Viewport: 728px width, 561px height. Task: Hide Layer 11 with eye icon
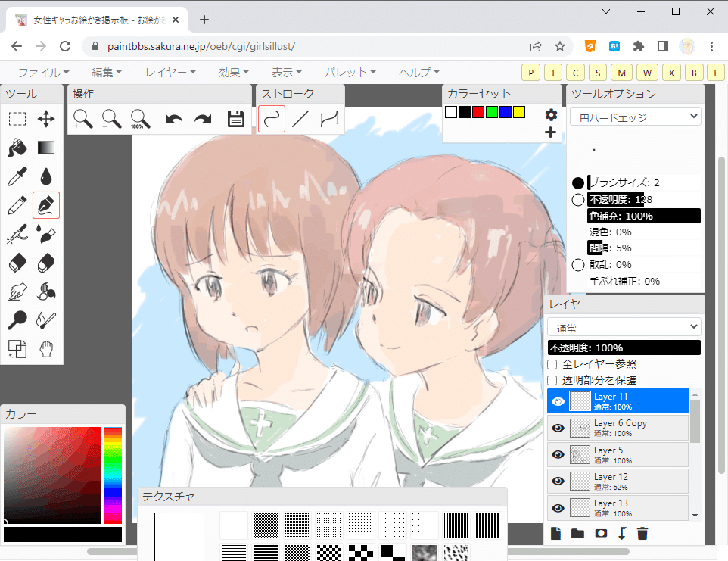[x=558, y=401]
